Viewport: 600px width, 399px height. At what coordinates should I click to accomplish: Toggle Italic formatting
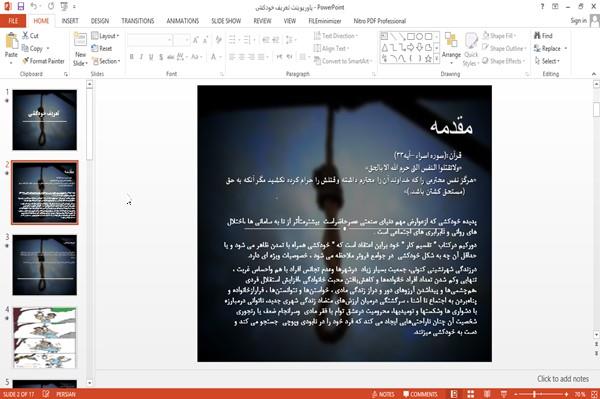(141, 57)
